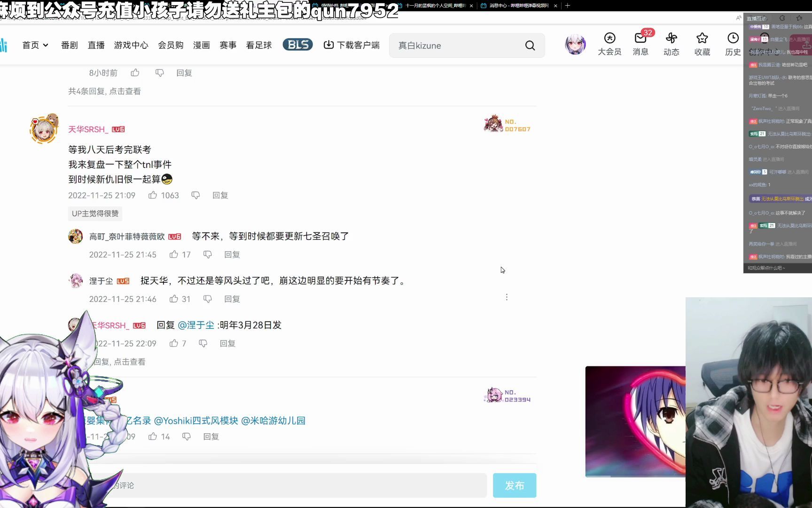Open the 赛事 navigation item
This screenshot has width=812, height=508.
(x=228, y=45)
